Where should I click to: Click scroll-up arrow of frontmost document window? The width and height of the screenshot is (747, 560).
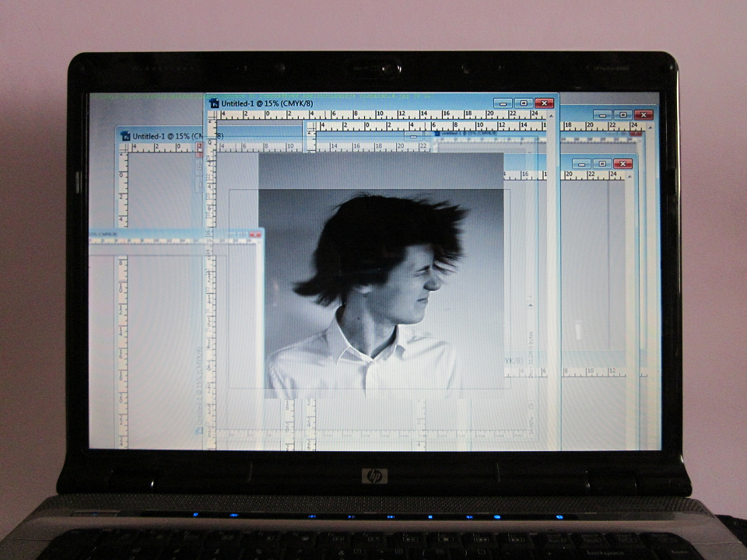[x=551, y=116]
